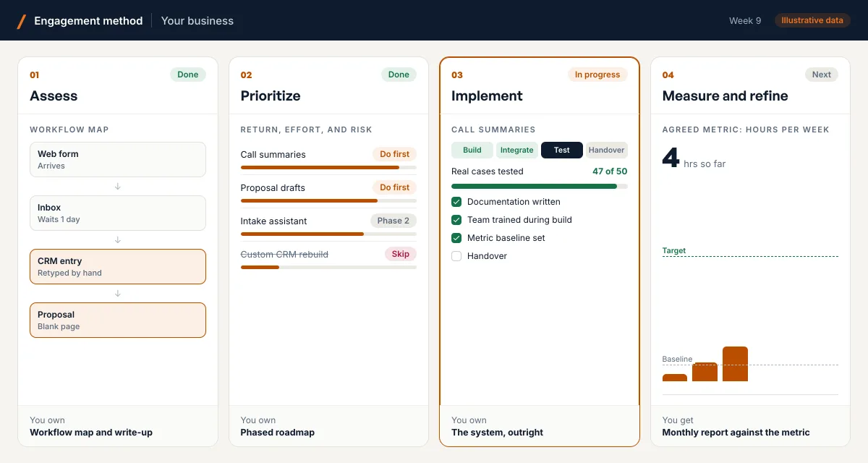Click the Proposal drafts priority bar
The height and width of the screenshot is (463, 868).
coord(328,201)
